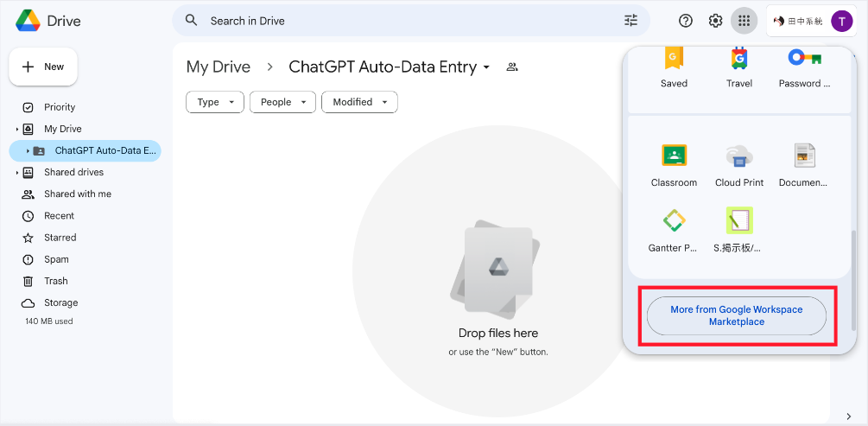The image size is (868, 426).
Task: Open the Type filter dropdown
Action: pos(215,102)
